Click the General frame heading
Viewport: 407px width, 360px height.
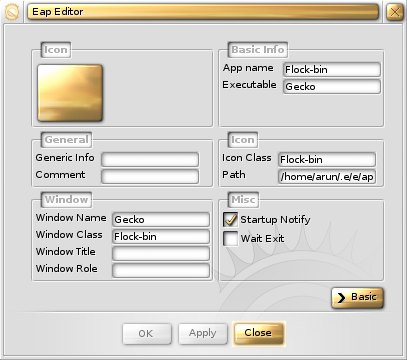(x=66, y=140)
